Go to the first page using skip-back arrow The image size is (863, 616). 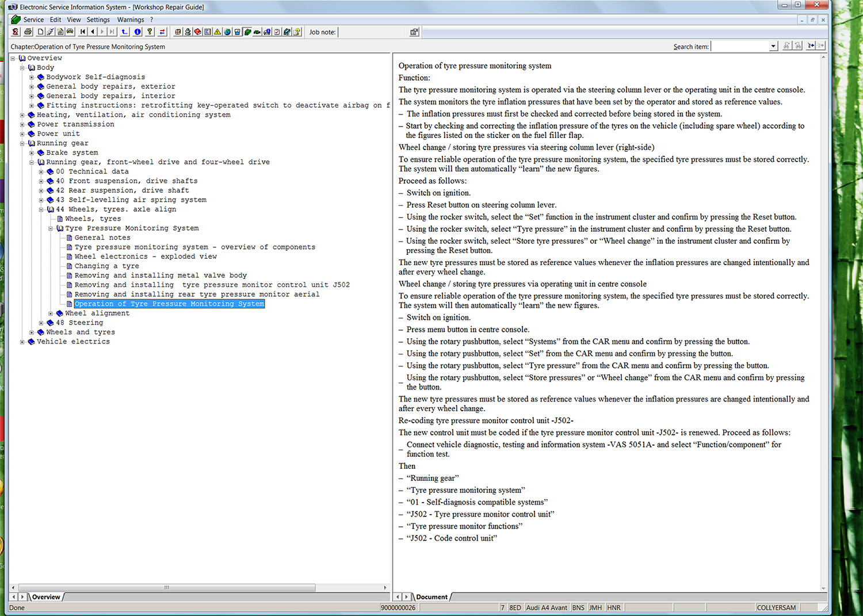click(x=83, y=32)
